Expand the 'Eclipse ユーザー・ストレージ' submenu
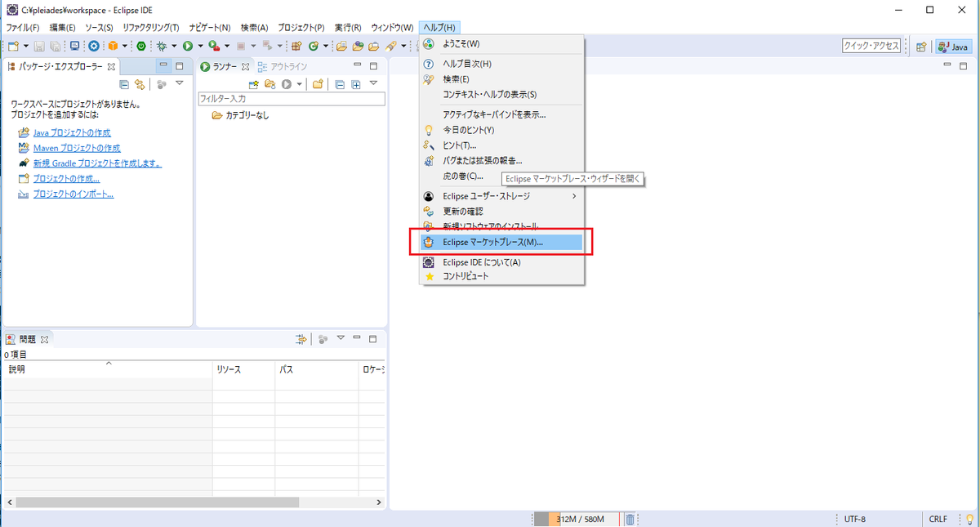The width and height of the screenshot is (980, 527). (501, 196)
